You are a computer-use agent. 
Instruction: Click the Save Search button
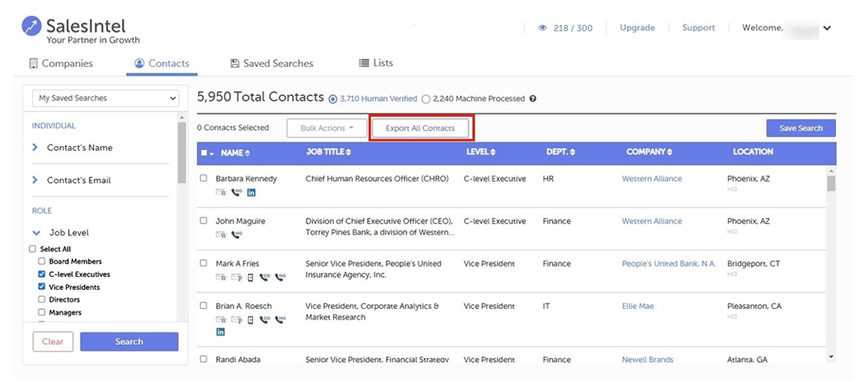pos(801,128)
